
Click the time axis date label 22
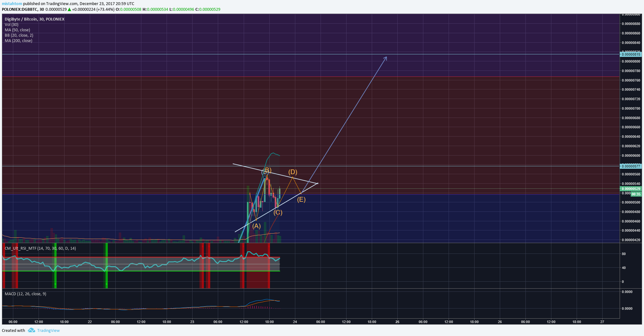click(90, 322)
